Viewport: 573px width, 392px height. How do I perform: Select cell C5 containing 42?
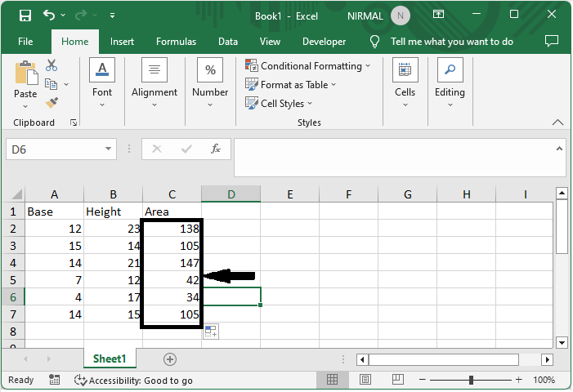(172, 278)
